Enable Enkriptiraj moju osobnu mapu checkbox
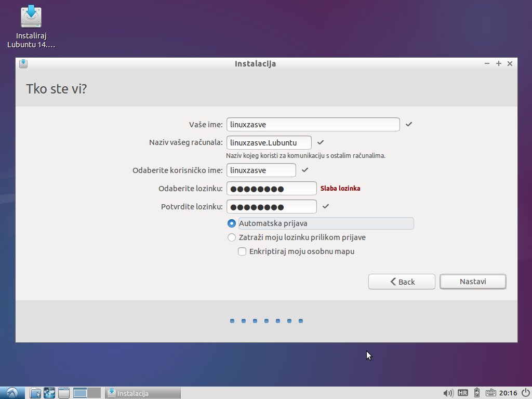The image size is (532, 399). [x=242, y=251]
